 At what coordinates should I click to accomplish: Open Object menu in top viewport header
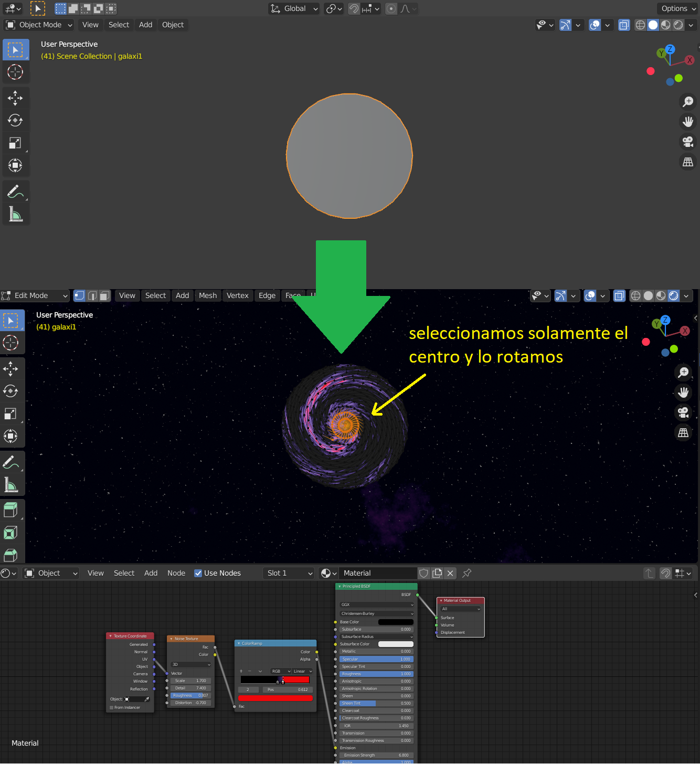click(173, 25)
